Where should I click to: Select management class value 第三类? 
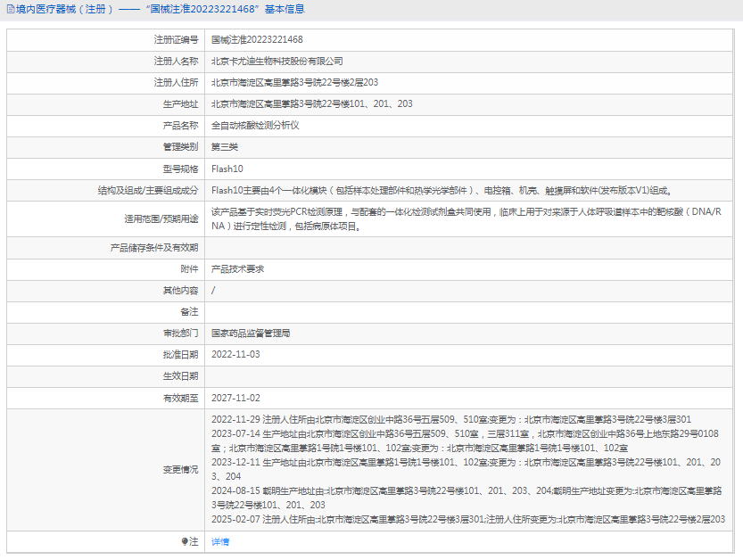click(x=225, y=147)
